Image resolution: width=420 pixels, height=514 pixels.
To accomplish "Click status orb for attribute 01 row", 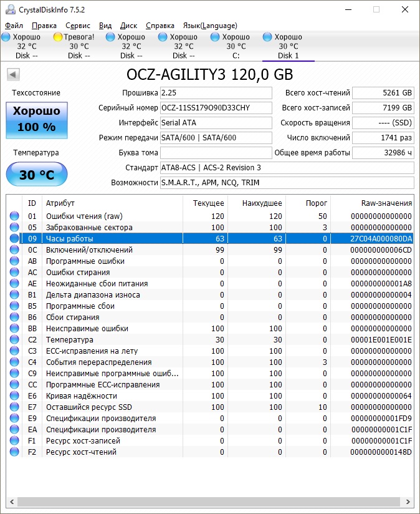I will coord(14,216).
